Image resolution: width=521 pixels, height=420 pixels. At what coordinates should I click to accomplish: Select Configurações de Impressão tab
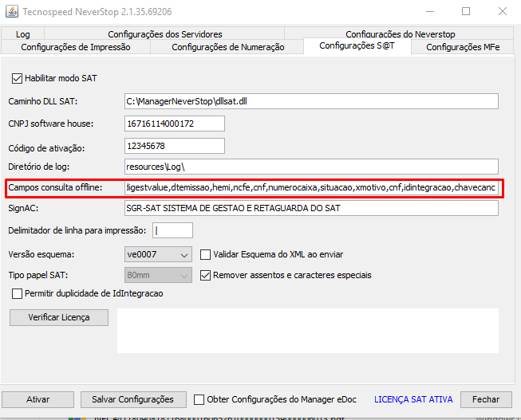coord(76,47)
